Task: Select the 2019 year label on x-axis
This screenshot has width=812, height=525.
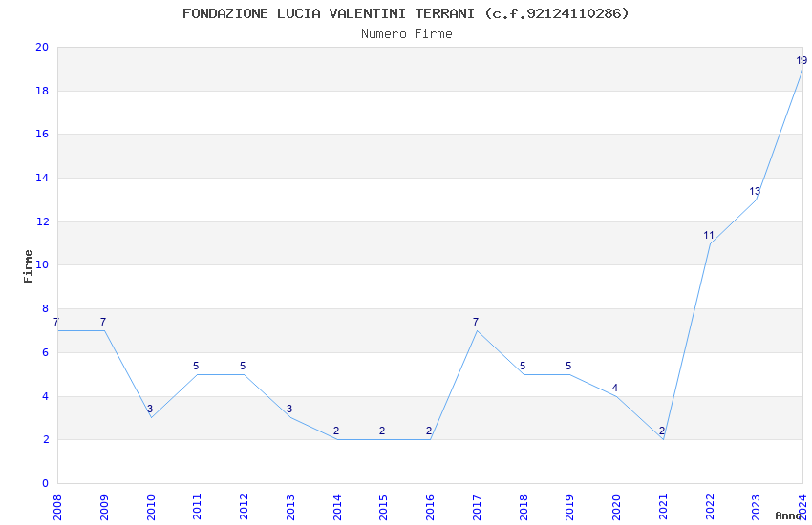Action: (569, 507)
